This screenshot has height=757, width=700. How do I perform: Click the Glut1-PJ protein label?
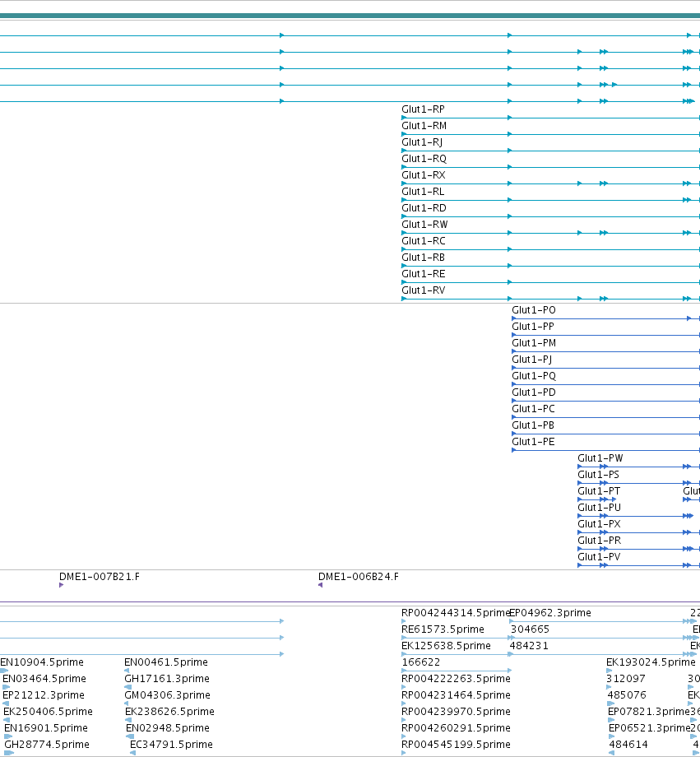click(532, 360)
